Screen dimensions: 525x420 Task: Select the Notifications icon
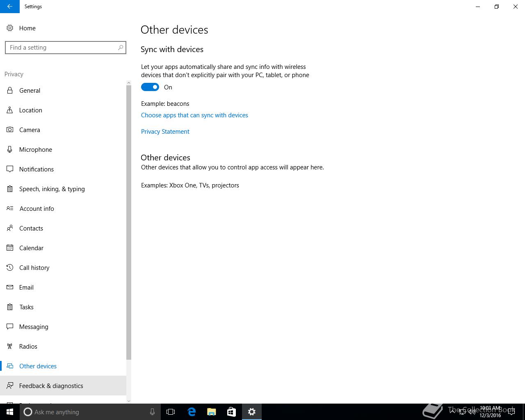coord(10,169)
